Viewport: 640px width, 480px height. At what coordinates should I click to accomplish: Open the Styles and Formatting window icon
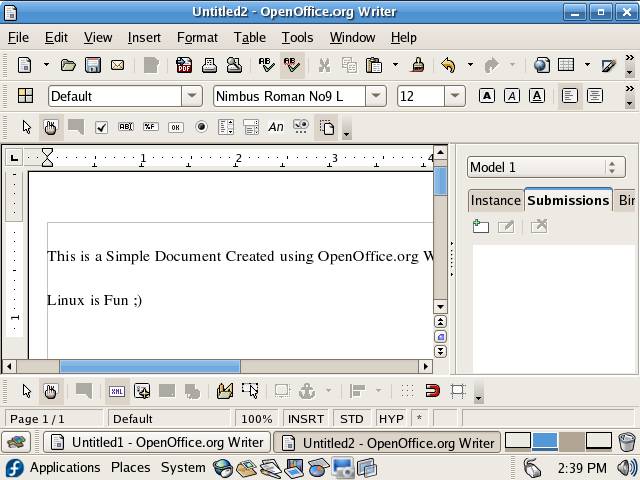click(26, 96)
